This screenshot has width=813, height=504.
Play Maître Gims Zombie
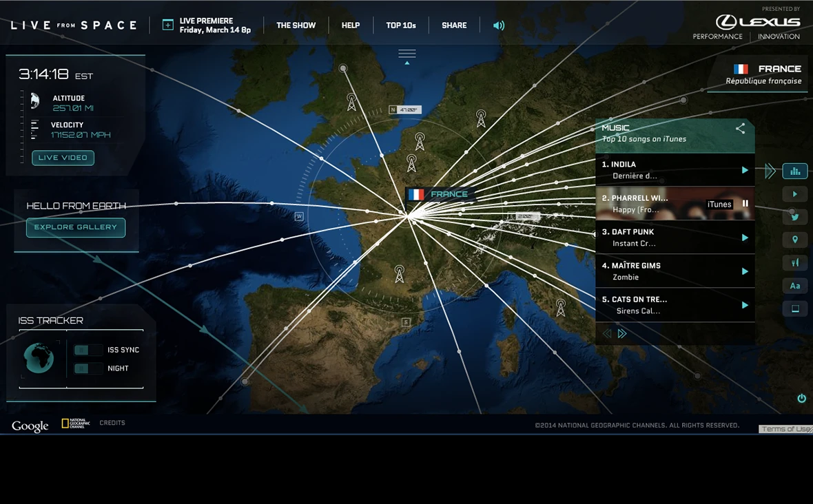tap(745, 271)
